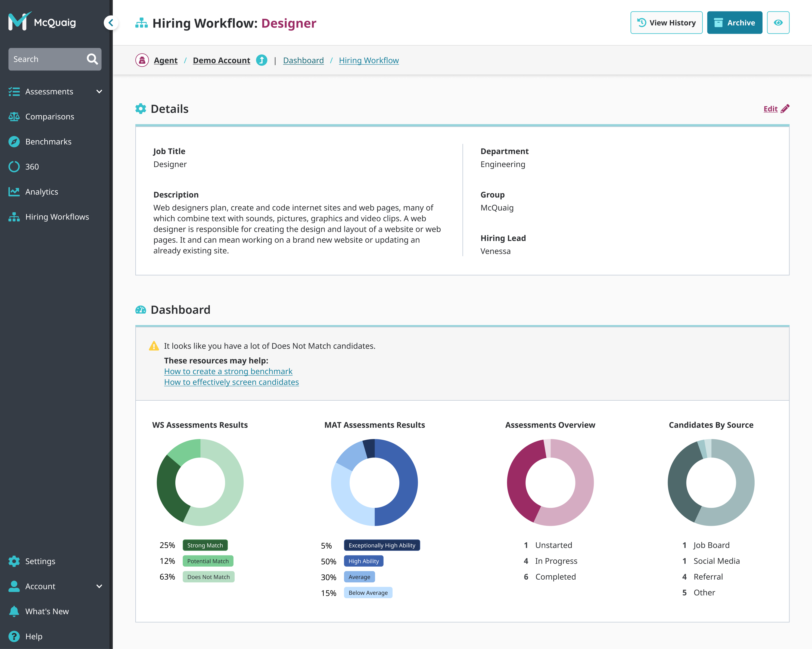The width and height of the screenshot is (812, 649).
Task: Collapse the sidebar with the chevron button
Action: [111, 23]
